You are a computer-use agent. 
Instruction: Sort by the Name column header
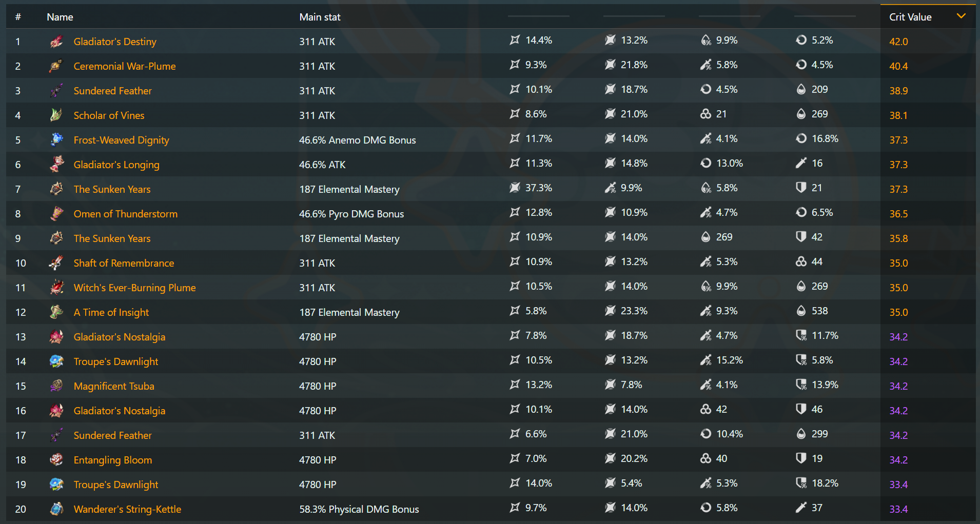coord(60,17)
